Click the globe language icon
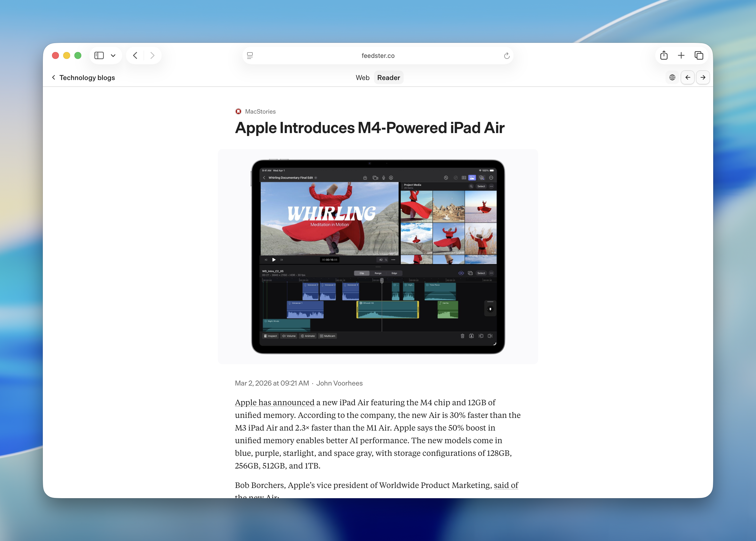Image resolution: width=756 pixels, height=541 pixels. click(672, 77)
